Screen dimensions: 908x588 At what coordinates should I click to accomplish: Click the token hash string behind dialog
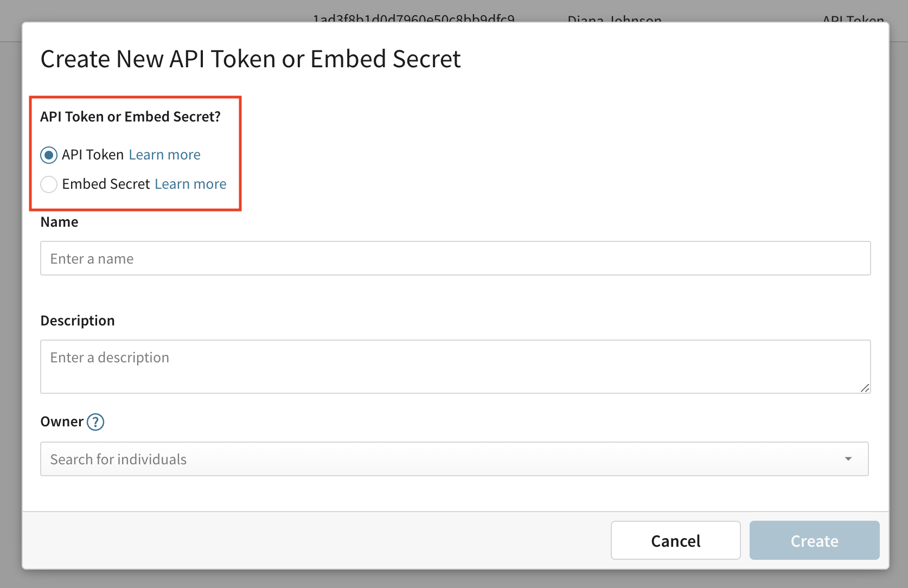tap(413, 20)
